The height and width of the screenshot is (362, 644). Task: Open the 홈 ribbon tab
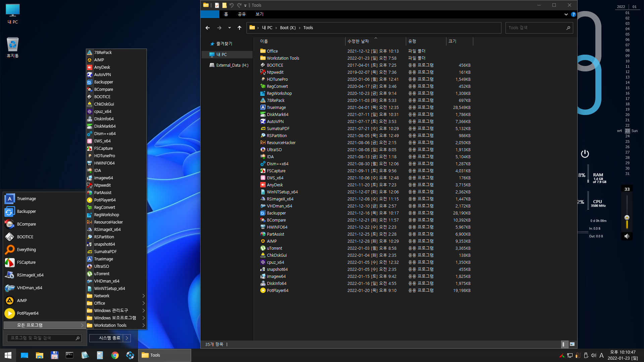pos(226,14)
